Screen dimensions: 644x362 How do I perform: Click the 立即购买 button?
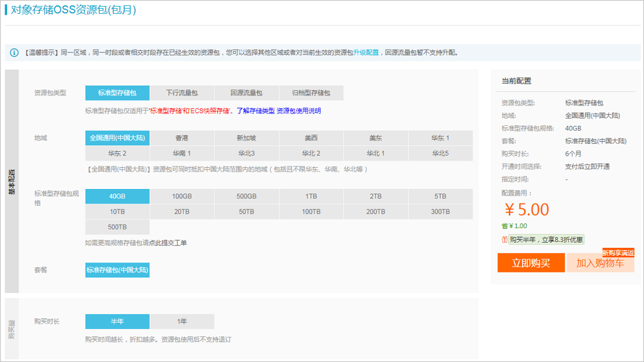coord(531,263)
